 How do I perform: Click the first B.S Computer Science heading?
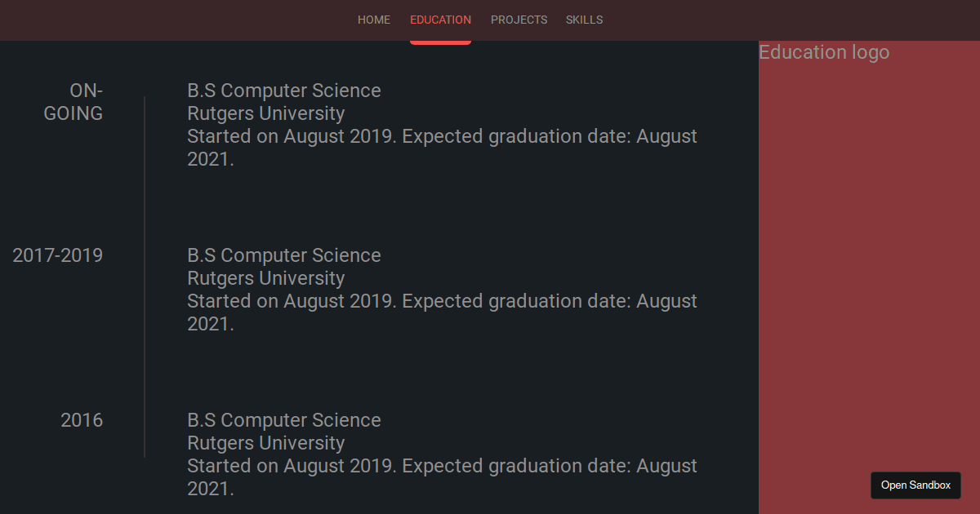click(284, 90)
